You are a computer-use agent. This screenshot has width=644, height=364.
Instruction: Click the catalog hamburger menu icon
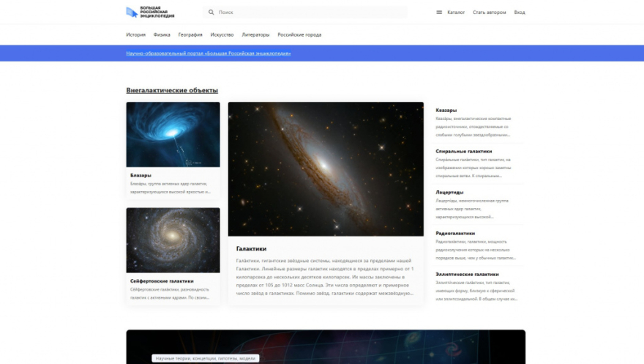439,12
